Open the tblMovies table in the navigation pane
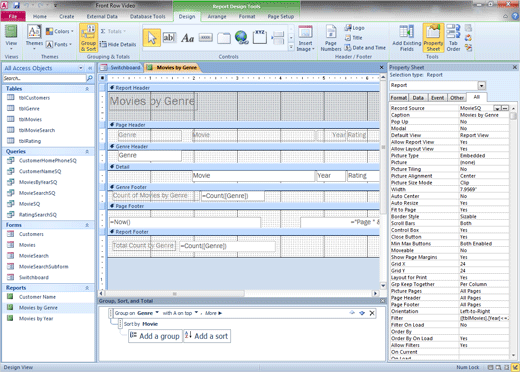Screen dimensions: 520x372 tap(30, 119)
